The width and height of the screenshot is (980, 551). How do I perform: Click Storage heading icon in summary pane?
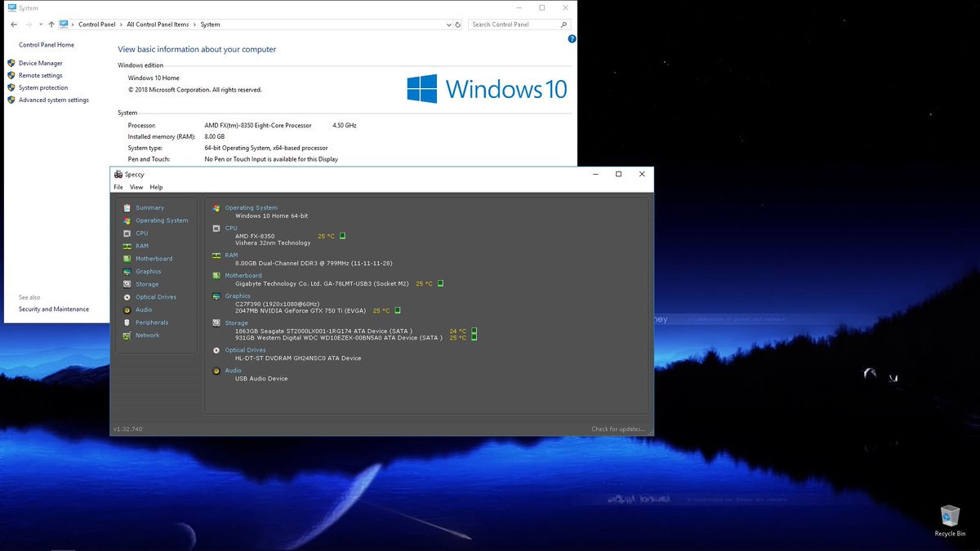(x=216, y=323)
